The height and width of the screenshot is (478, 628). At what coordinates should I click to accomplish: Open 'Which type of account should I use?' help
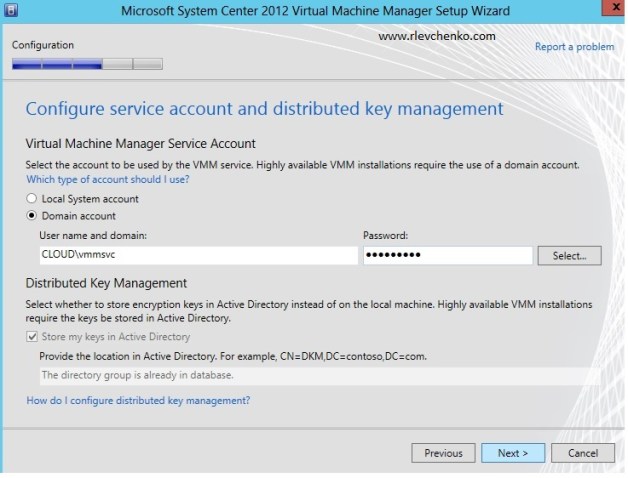coord(108,180)
